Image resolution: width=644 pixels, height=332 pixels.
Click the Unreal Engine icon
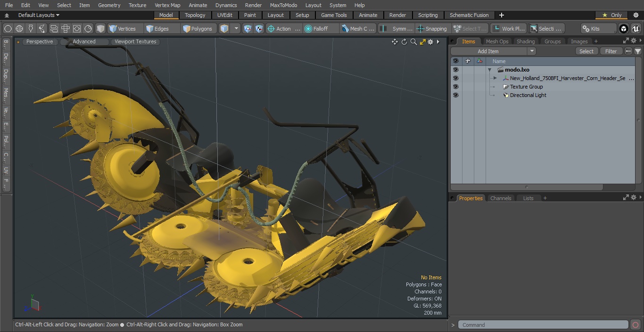pos(636,29)
